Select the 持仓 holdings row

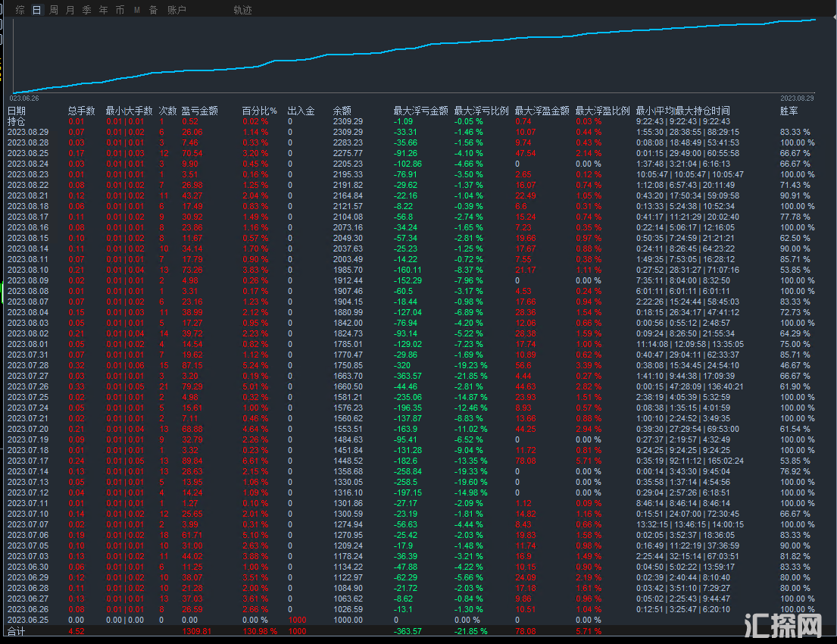[x=16, y=121]
